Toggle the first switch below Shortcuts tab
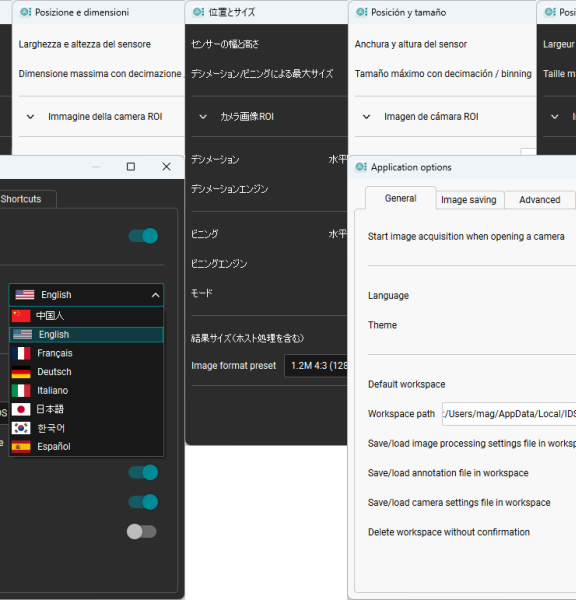This screenshot has width=576, height=600. click(x=143, y=236)
